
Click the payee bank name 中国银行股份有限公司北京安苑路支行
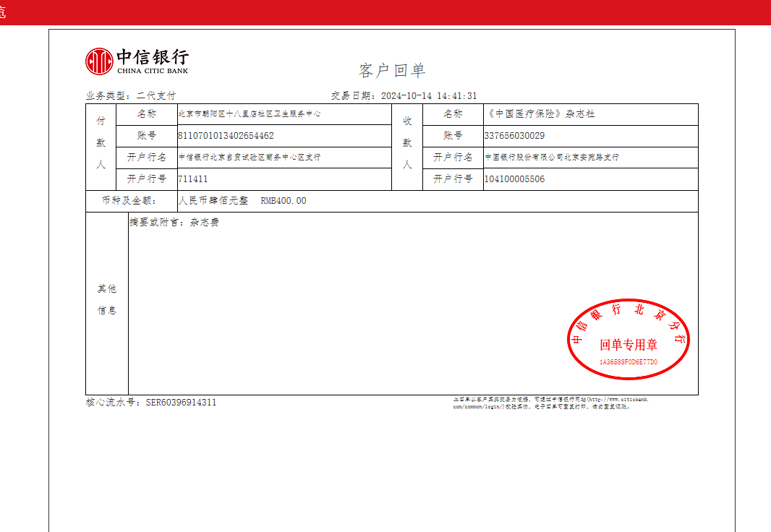tap(551, 158)
